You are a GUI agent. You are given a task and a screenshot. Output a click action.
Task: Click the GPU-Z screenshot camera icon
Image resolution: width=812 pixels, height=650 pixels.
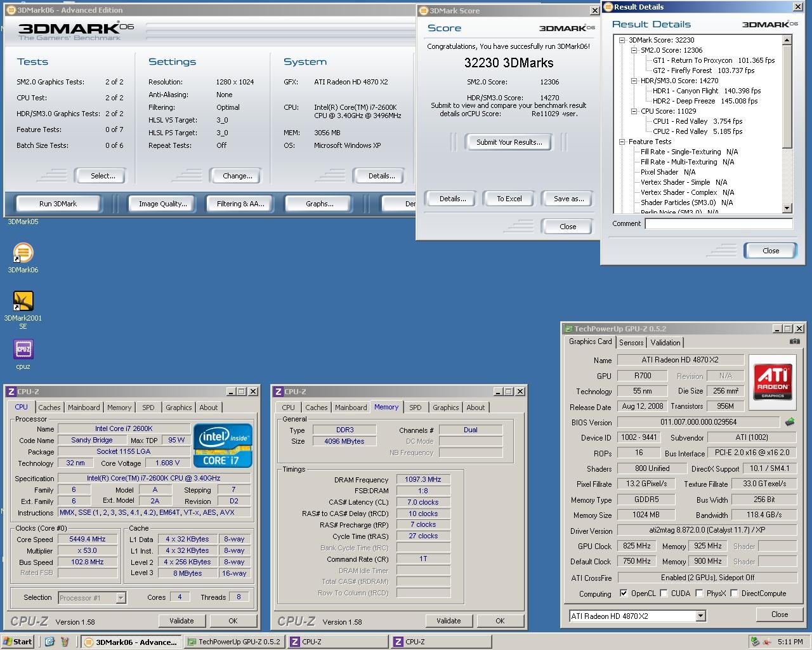point(794,342)
